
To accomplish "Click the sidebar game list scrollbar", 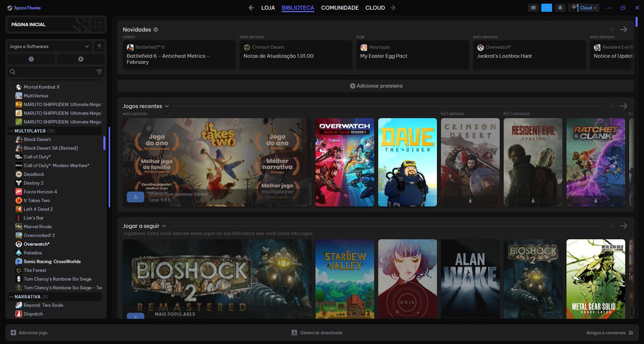I will pos(104,143).
